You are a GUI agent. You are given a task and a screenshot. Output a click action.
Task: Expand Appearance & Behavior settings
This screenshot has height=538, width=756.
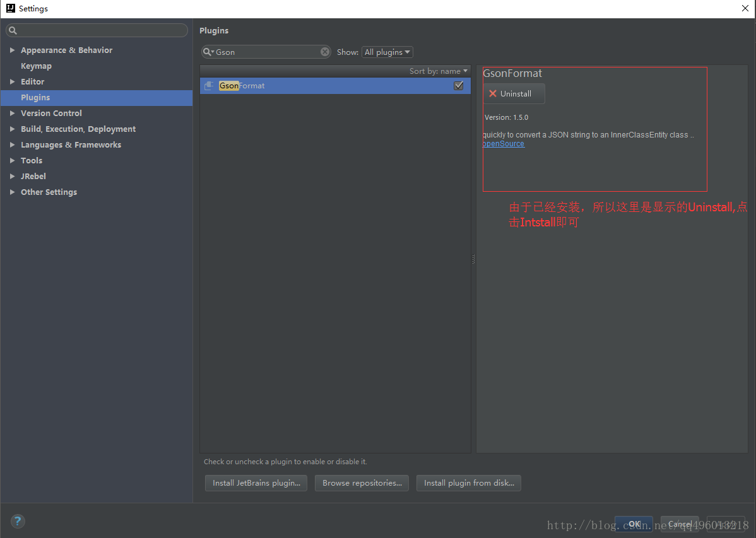pyautogui.click(x=12, y=50)
